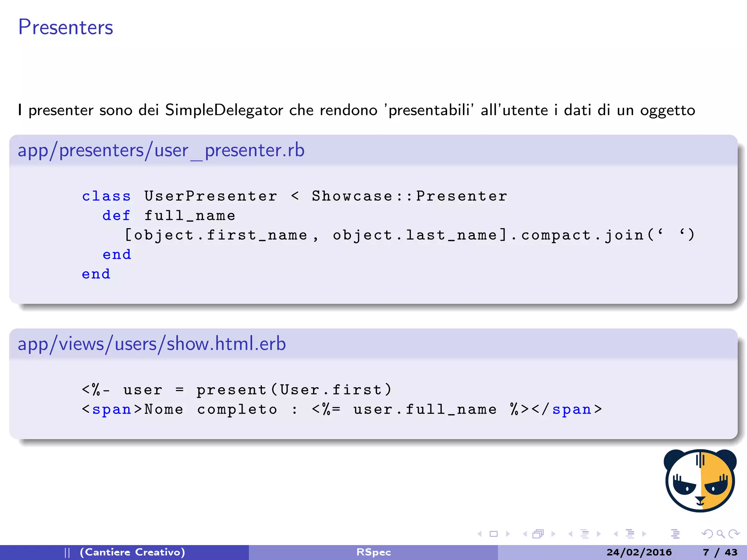The height and width of the screenshot is (560, 747).
Task: Click the '<%- user = present(User.first)' line
Action: point(237,390)
